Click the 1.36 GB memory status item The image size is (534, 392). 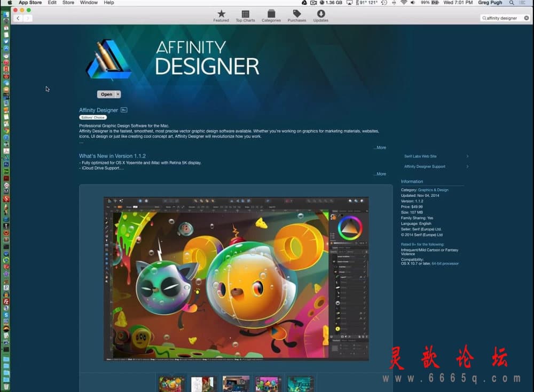point(331,2)
